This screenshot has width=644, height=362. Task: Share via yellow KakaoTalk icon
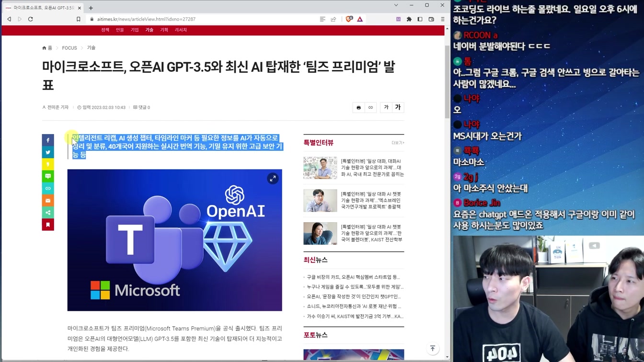tap(48, 164)
